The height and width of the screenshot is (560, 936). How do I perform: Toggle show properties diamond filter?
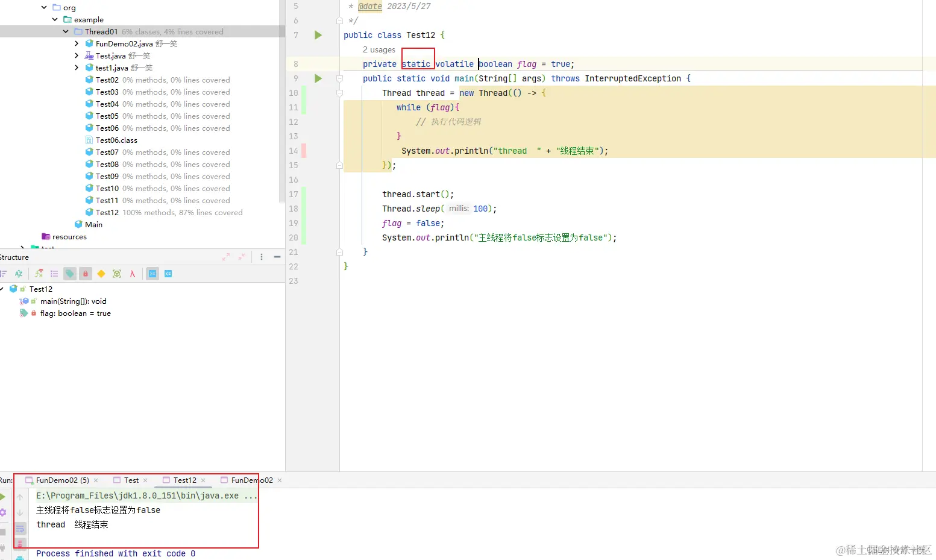(x=101, y=274)
